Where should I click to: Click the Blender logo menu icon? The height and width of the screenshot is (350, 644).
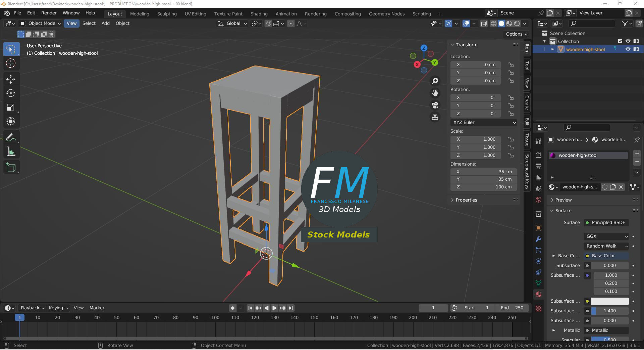7,13
